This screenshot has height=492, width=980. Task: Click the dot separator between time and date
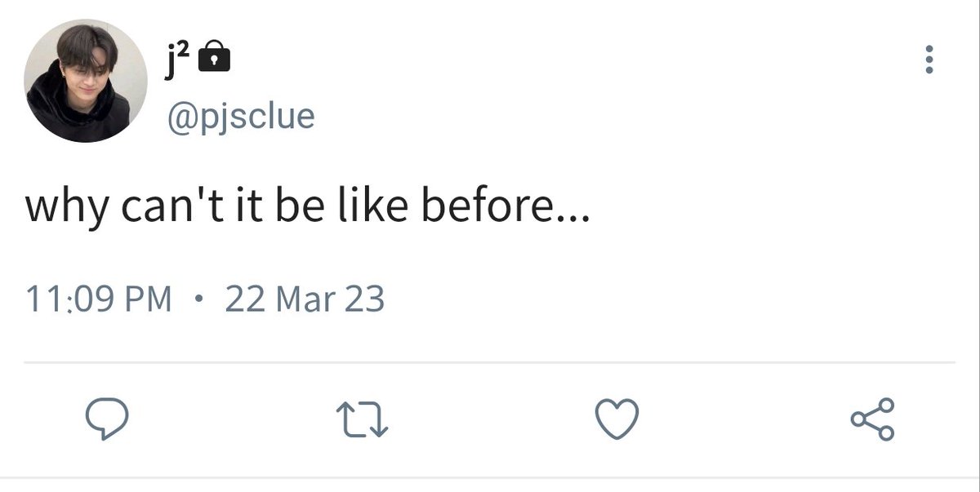(198, 299)
